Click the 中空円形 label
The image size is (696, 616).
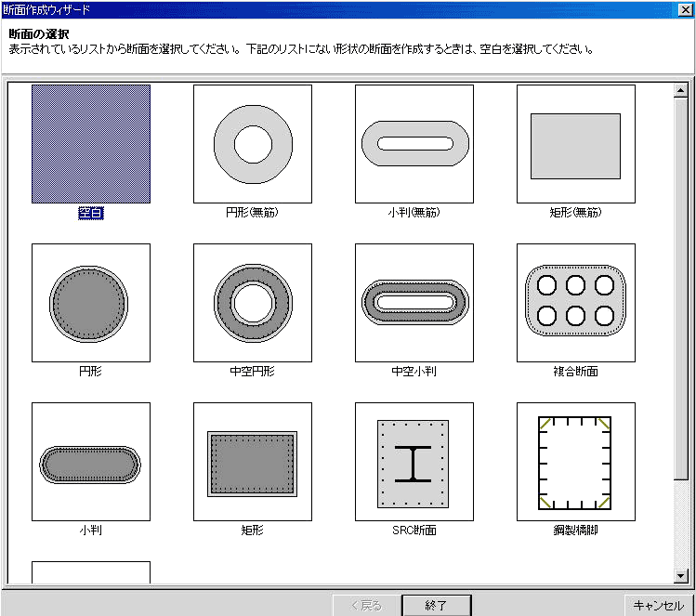point(252,371)
